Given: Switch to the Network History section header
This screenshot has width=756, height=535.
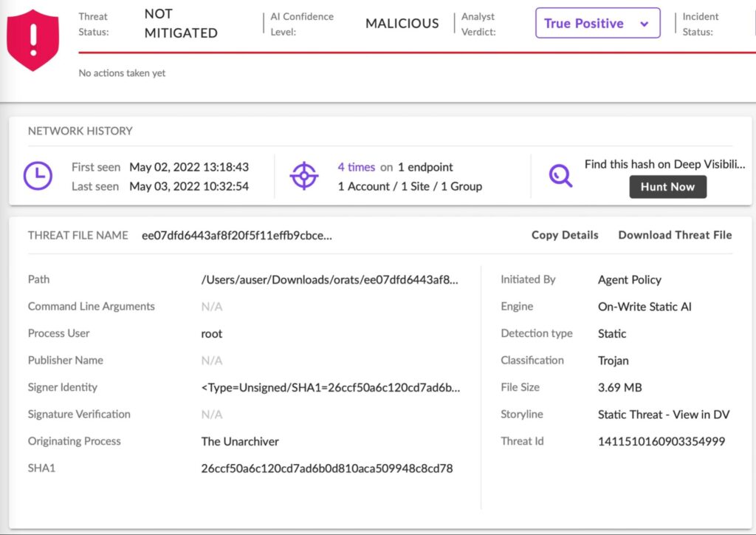Looking at the screenshot, I should pyautogui.click(x=80, y=131).
